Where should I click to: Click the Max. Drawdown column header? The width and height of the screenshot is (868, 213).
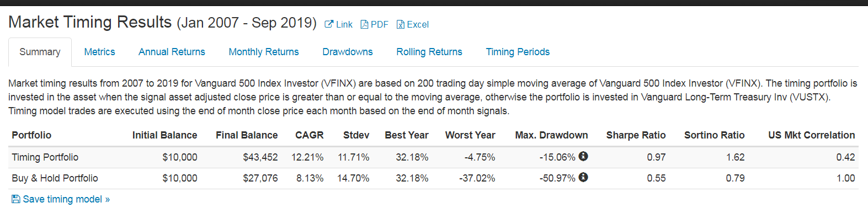tap(551, 135)
